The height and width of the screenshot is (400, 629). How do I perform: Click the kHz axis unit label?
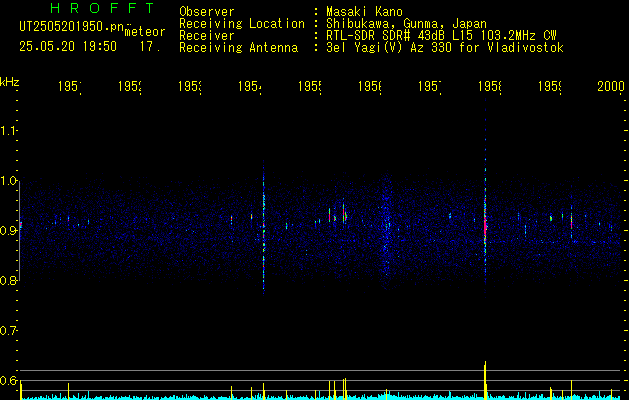[10, 82]
